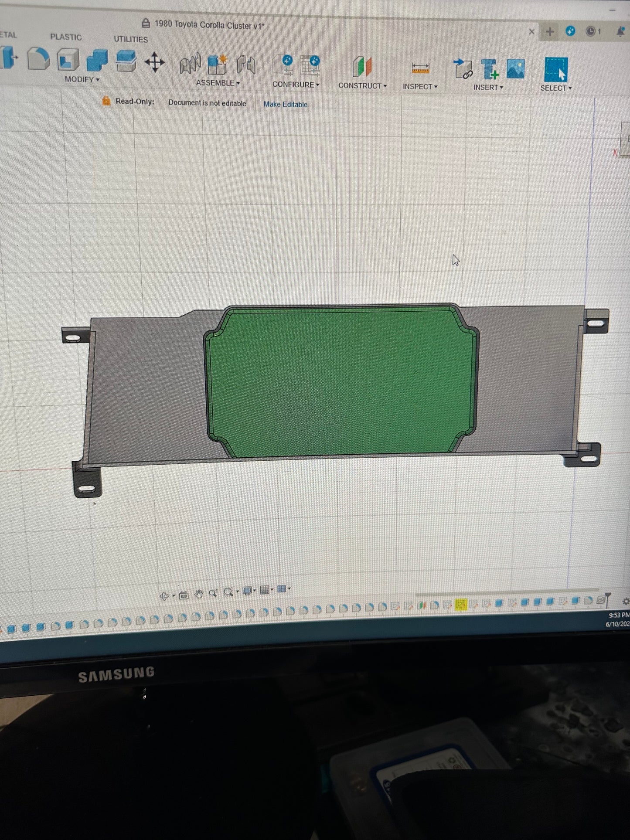Select the green panel body in viewport
Screen dimensions: 630x840
(341, 382)
